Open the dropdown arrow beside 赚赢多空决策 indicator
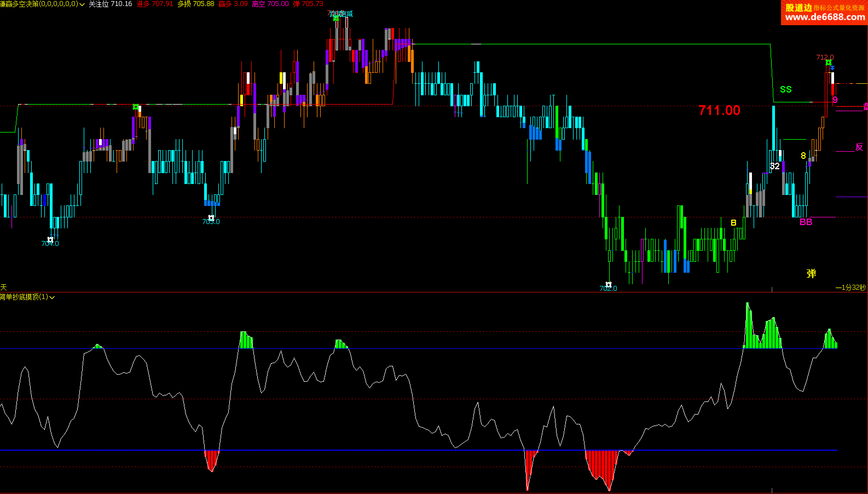 pyautogui.click(x=82, y=4)
